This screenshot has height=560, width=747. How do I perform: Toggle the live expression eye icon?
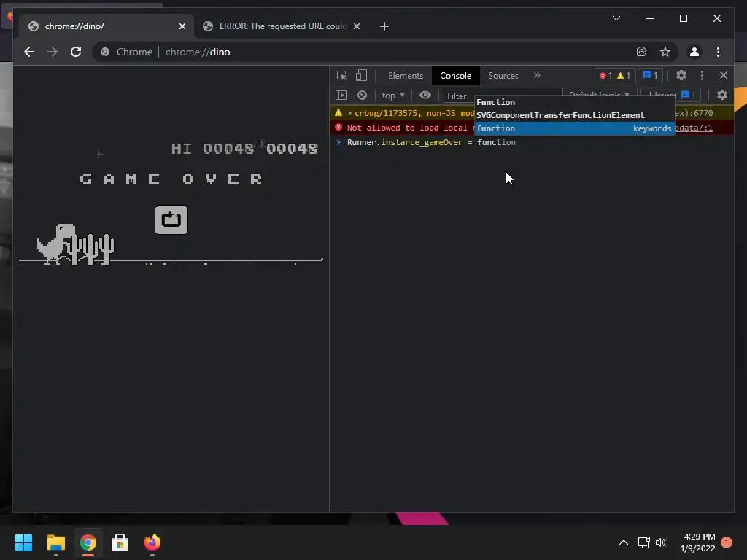pos(425,96)
